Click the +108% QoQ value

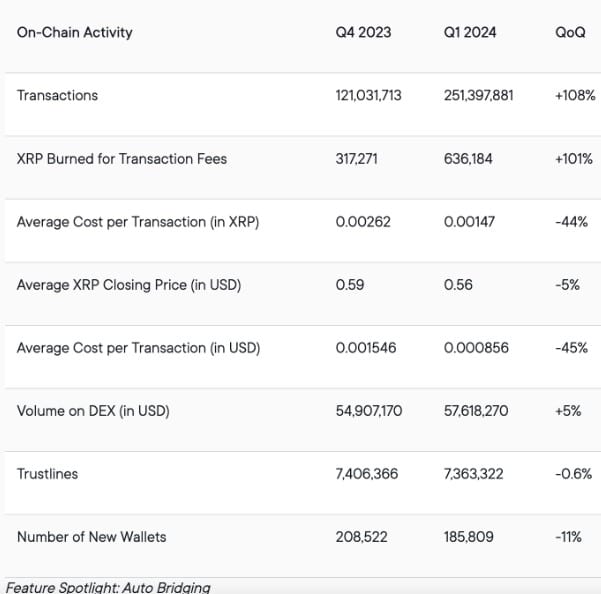pyautogui.click(x=575, y=95)
